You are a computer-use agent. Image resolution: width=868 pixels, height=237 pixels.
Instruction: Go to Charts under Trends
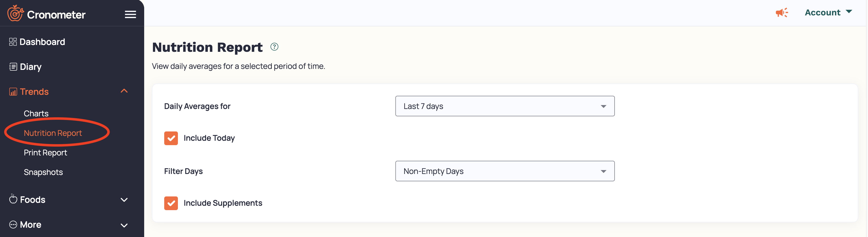(36, 114)
